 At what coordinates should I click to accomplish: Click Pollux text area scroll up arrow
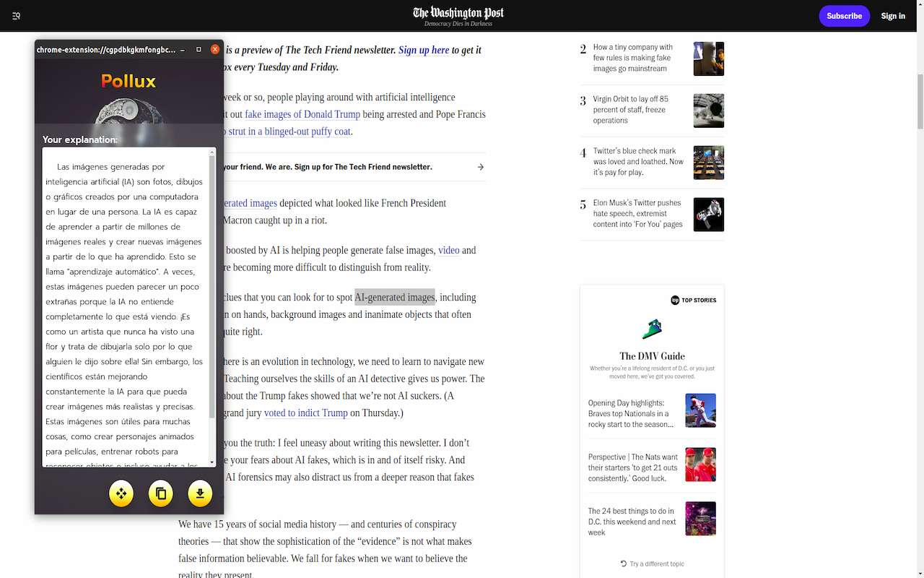(x=212, y=152)
